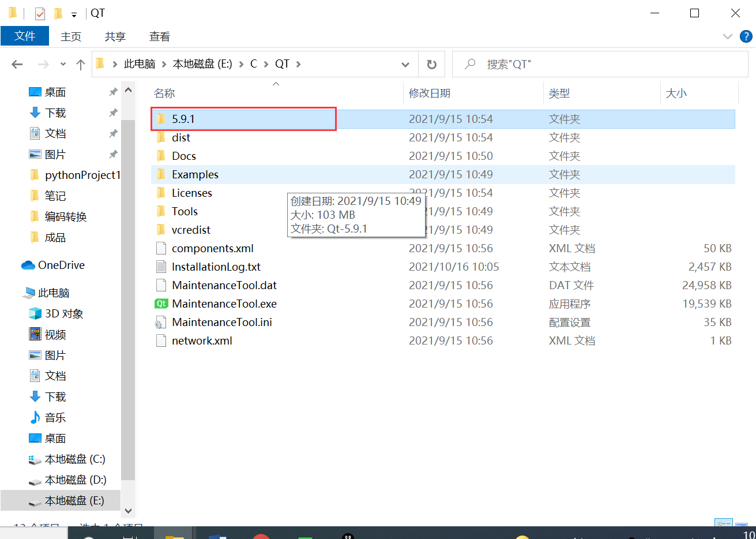Click the sidebar scrollbar down arrow

click(x=128, y=511)
